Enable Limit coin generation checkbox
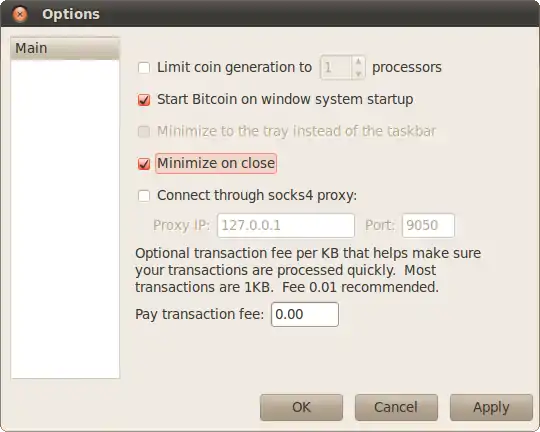This screenshot has height=432, width=540. 144,68
